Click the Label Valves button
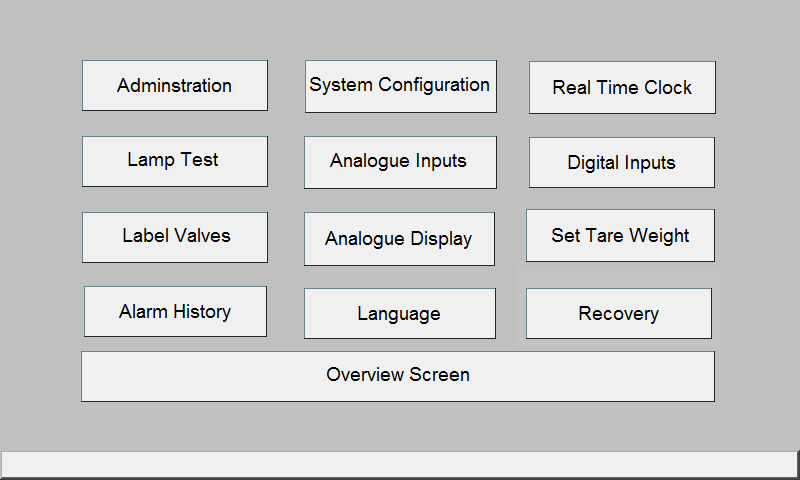The height and width of the screenshot is (480, 800). pyautogui.click(x=175, y=238)
